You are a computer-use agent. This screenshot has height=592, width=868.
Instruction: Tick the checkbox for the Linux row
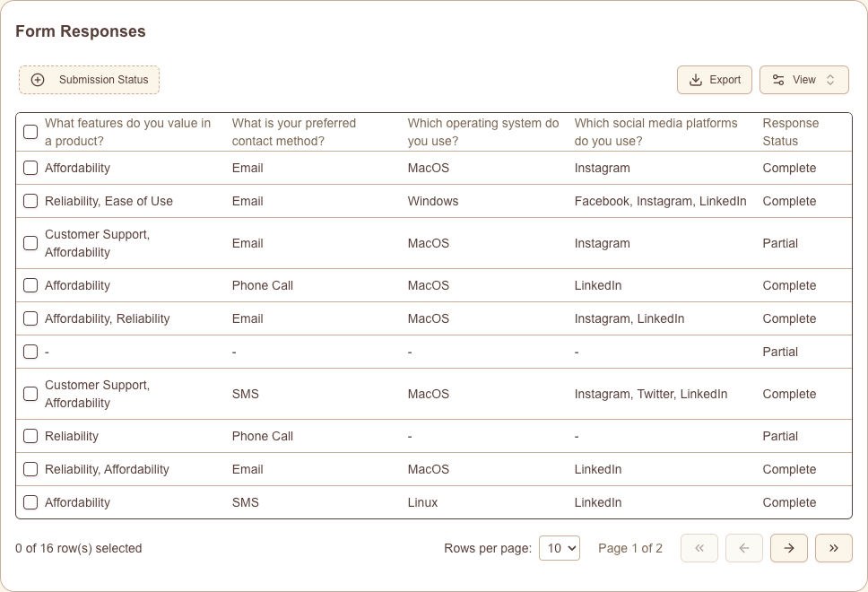30,502
